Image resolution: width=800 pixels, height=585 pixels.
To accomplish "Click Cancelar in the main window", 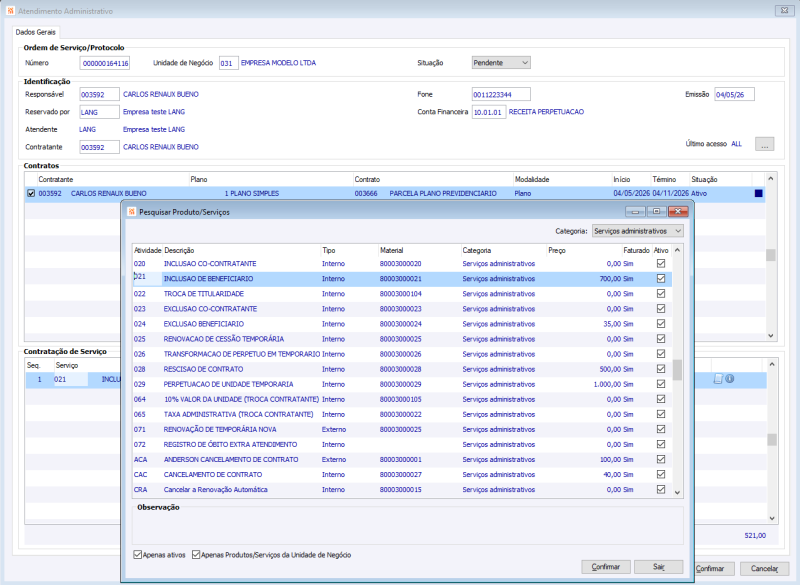I will (x=764, y=568).
